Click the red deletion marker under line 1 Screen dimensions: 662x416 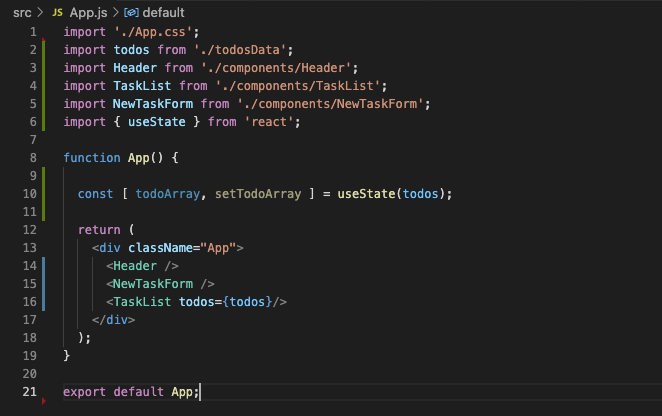43,40
